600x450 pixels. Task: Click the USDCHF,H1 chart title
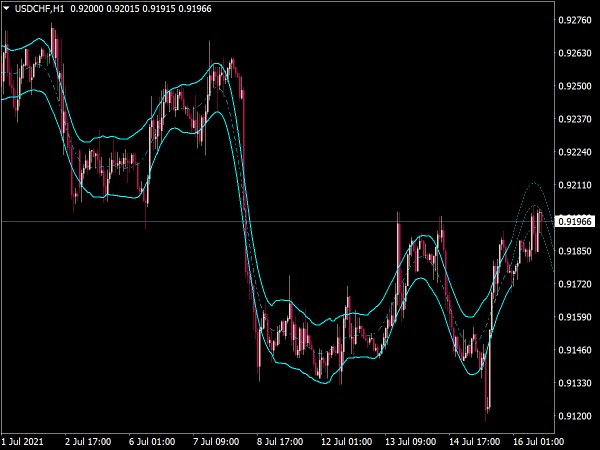pos(39,8)
